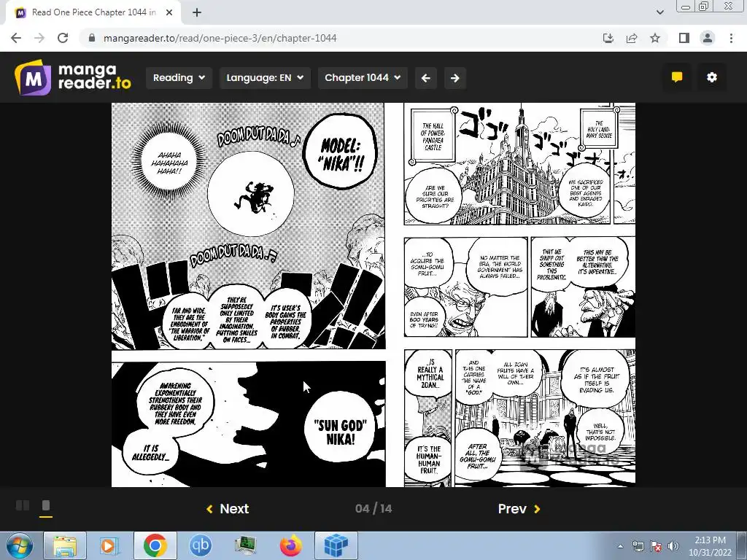This screenshot has width=747, height=560.
Task: Open the comments speech bubble icon
Action: pyautogui.click(x=676, y=77)
